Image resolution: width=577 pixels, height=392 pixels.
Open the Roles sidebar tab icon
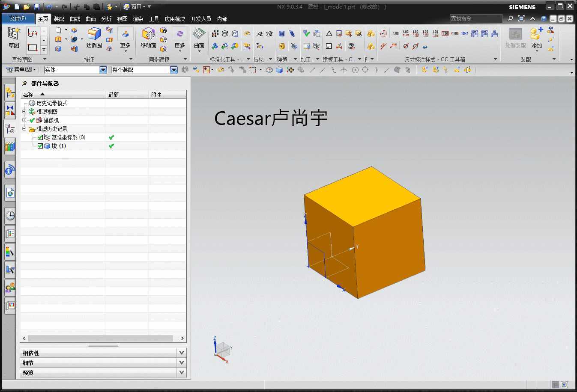10,288
